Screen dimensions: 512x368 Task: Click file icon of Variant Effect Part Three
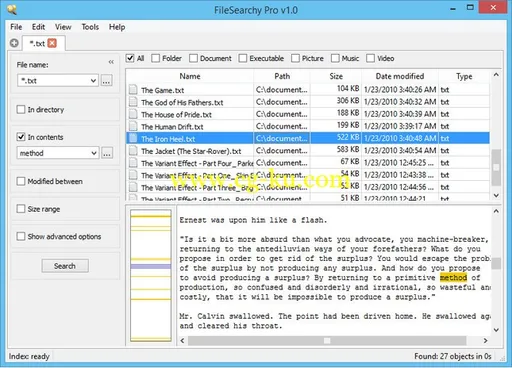[x=133, y=187]
